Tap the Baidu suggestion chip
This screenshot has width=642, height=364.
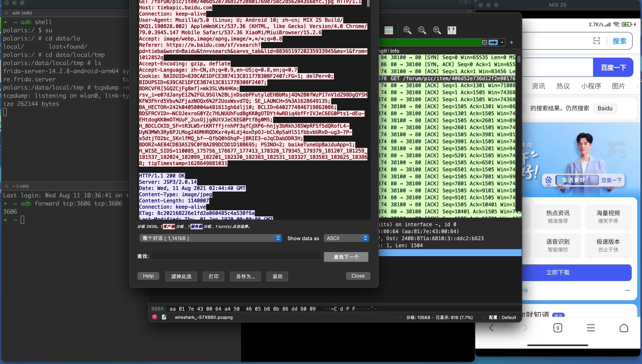coord(605,108)
